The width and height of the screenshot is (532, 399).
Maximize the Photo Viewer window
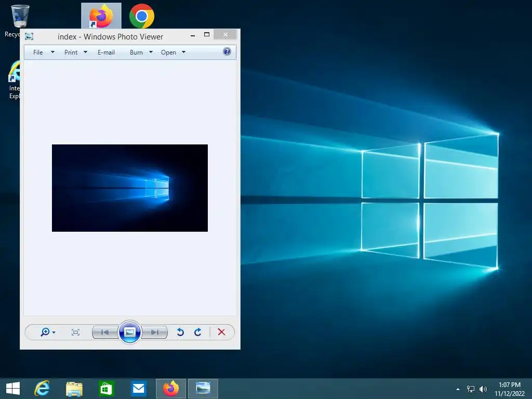pos(207,35)
